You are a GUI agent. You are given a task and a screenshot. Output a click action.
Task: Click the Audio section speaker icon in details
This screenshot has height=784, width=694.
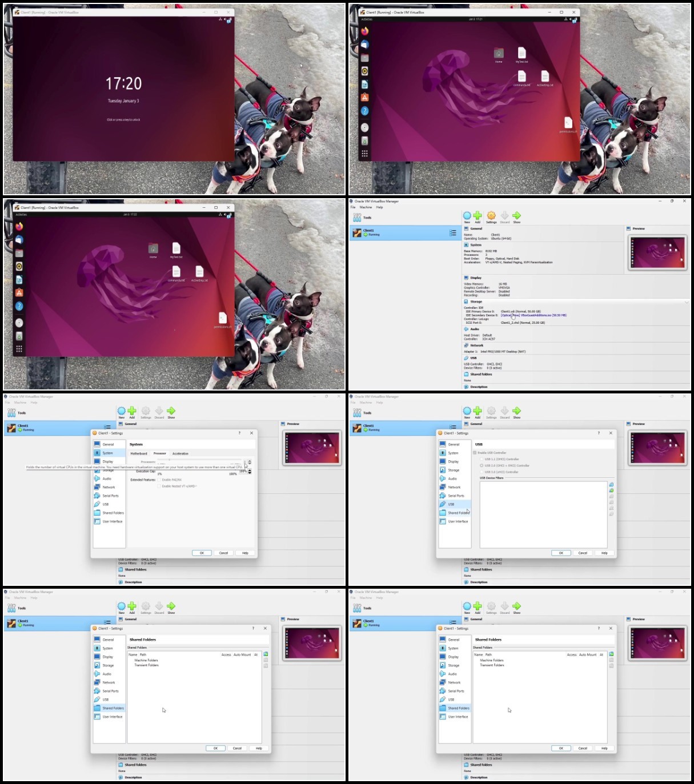click(x=466, y=329)
